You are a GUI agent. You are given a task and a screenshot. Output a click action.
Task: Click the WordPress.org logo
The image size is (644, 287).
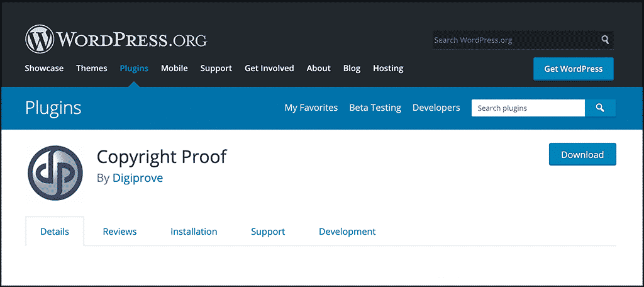coord(116,39)
